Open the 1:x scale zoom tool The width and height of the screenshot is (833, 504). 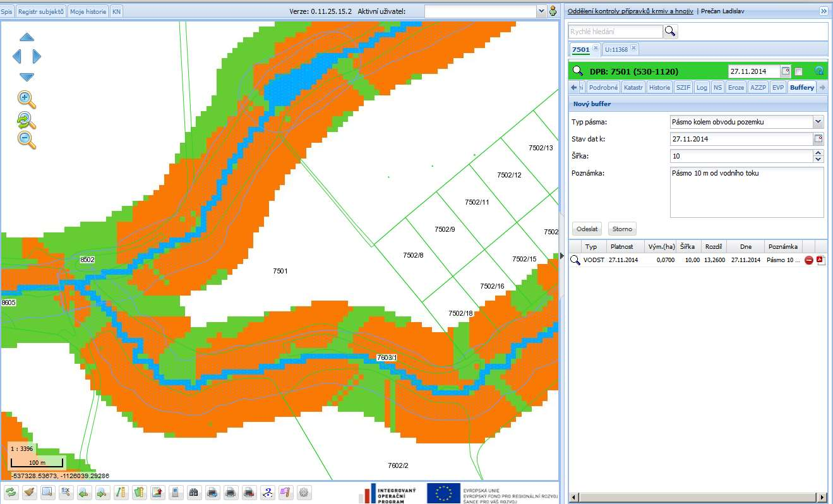(66, 492)
